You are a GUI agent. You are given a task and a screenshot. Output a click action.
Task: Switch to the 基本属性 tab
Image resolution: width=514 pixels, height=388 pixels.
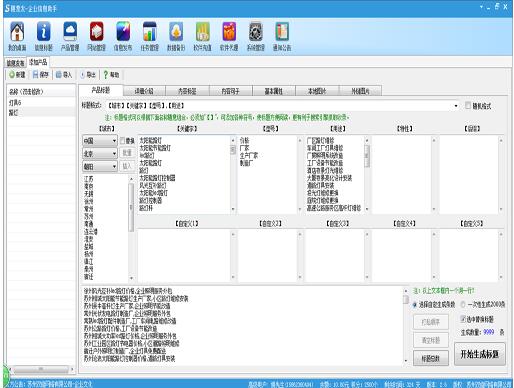274,91
